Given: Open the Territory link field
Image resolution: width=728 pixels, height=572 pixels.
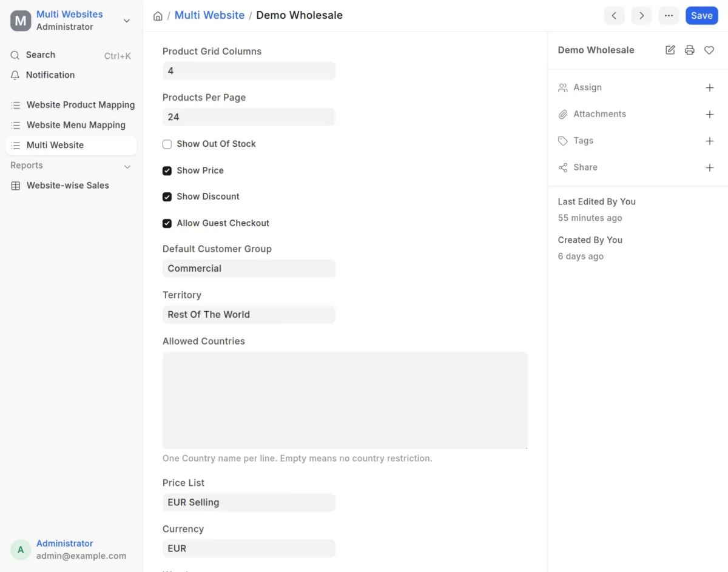Looking at the screenshot, I should click(x=249, y=314).
